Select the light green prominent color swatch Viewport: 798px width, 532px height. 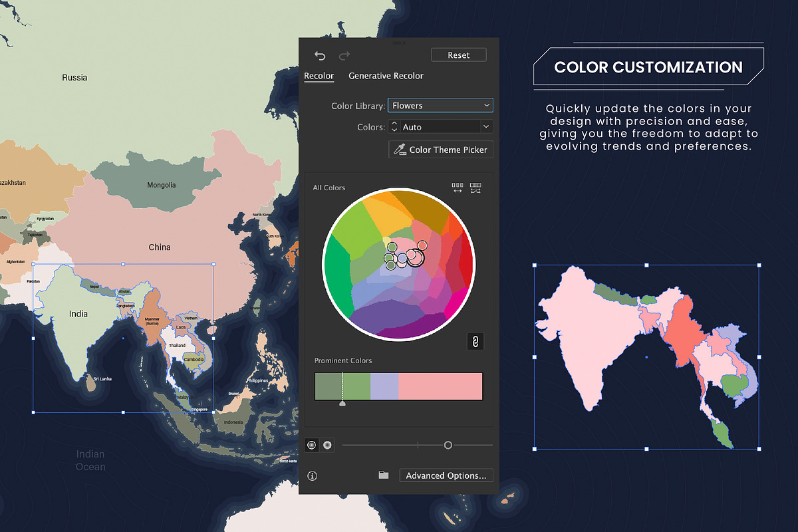click(356, 386)
